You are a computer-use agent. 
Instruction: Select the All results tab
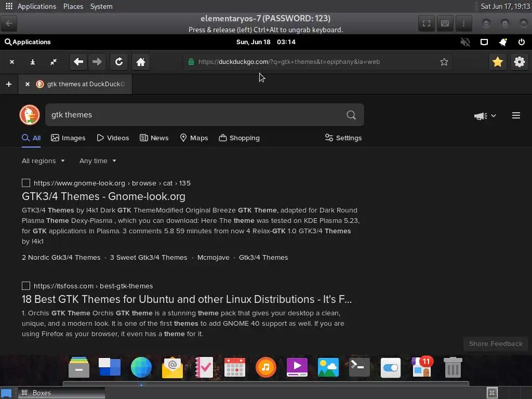pos(31,138)
